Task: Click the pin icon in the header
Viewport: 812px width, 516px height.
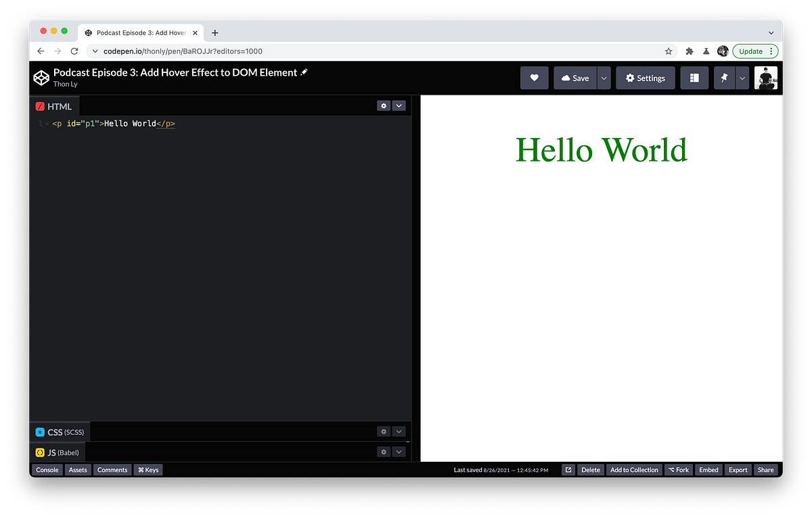Action: pyautogui.click(x=723, y=78)
